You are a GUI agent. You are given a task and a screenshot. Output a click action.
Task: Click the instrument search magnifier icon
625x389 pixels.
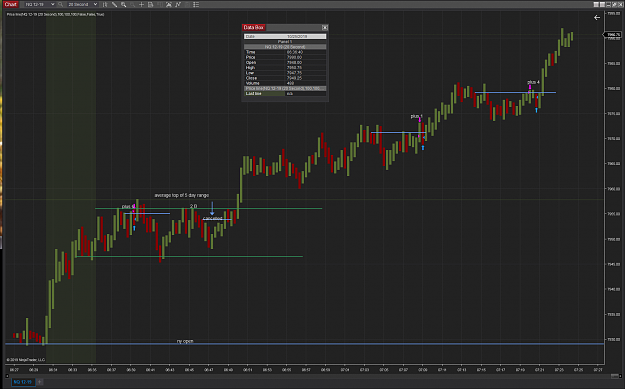point(61,4)
